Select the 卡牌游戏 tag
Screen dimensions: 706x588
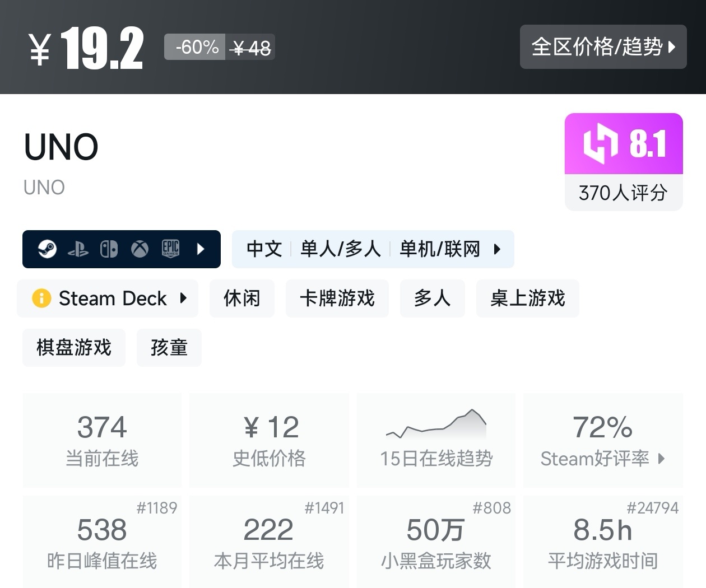(337, 298)
